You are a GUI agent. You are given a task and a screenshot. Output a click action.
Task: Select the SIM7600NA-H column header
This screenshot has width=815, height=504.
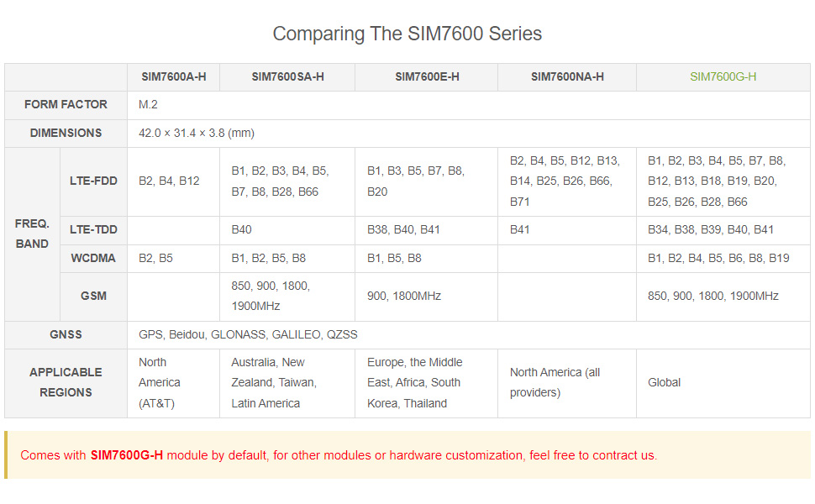(567, 76)
